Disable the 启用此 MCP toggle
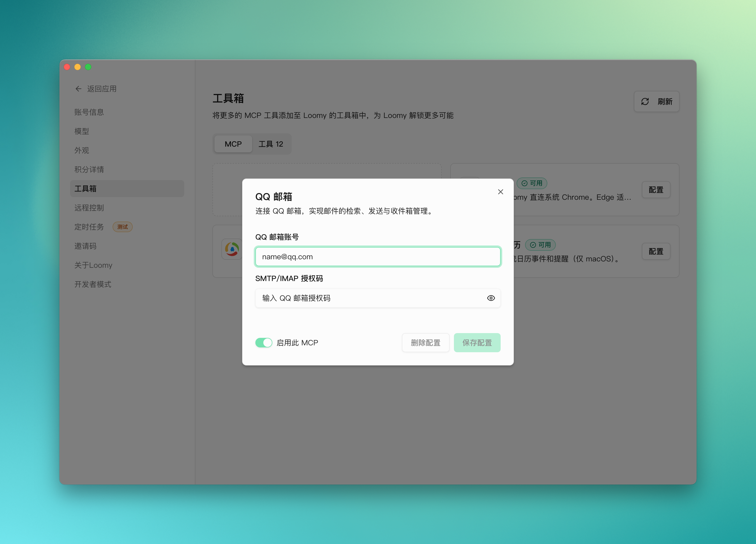 point(264,343)
